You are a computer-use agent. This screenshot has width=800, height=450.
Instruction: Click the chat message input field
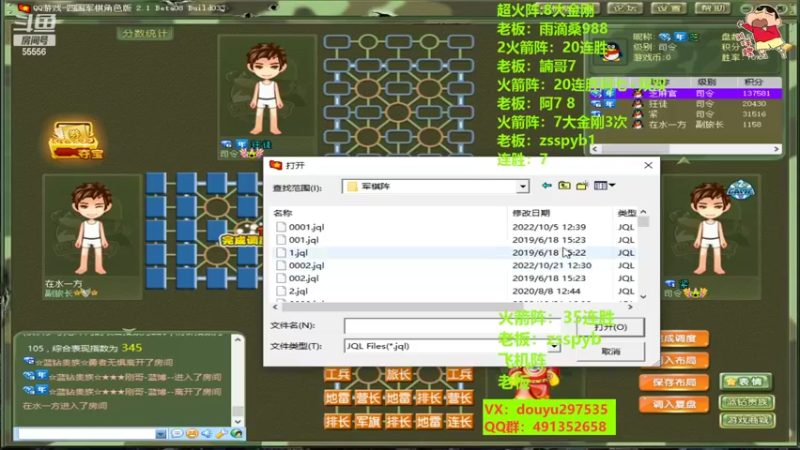pos(85,434)
